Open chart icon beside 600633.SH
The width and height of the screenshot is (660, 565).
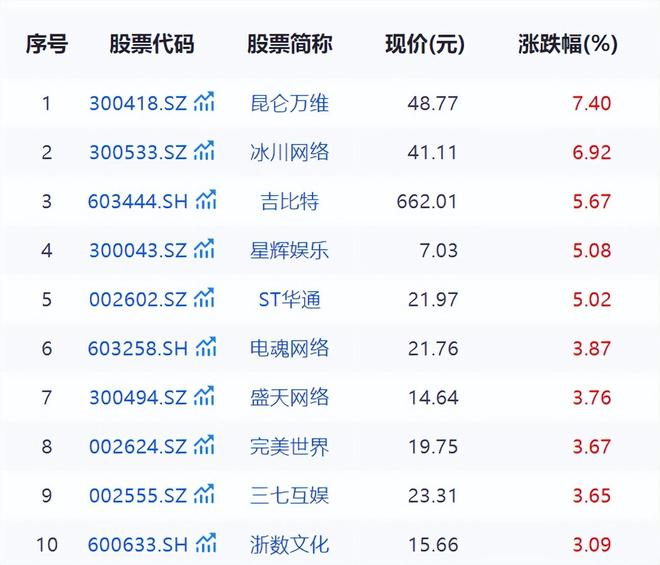pyautogui.click(x=207, y=544)
